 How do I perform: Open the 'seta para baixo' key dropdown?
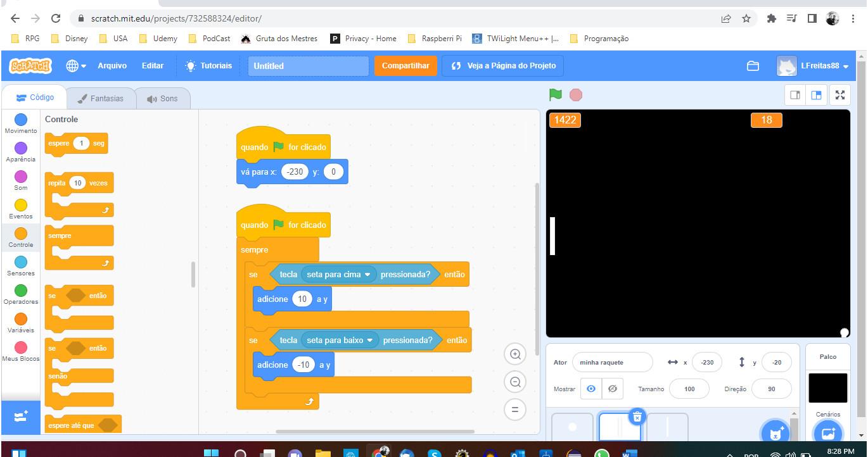(x=340, y=340)
